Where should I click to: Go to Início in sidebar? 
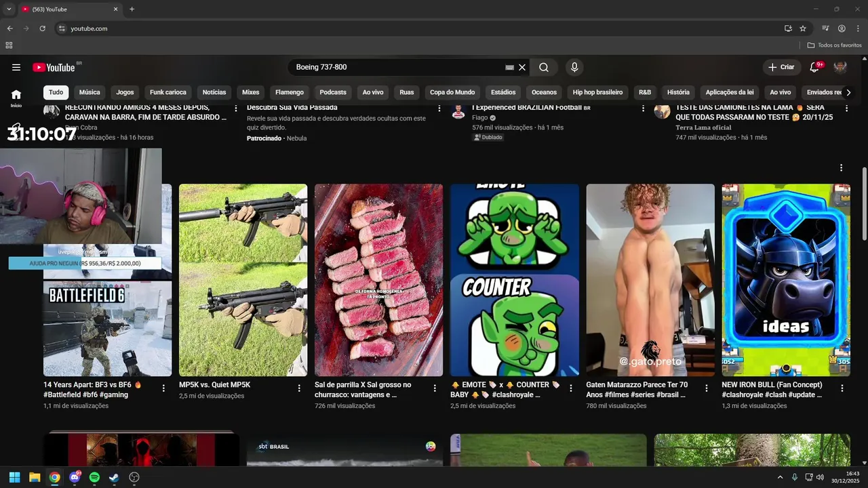[16, 98]
